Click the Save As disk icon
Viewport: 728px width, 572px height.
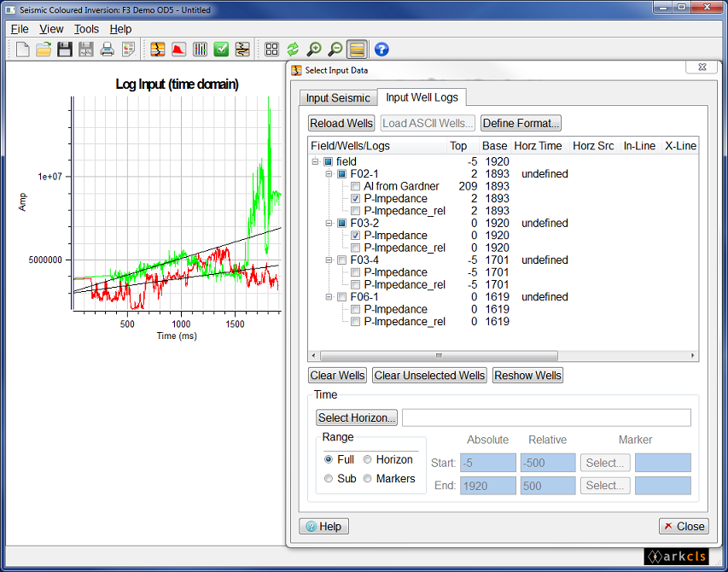(x=86, y=50)
